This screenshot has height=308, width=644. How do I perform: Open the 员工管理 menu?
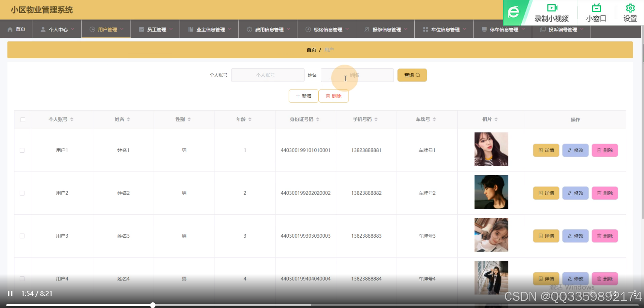coord(155,29)
